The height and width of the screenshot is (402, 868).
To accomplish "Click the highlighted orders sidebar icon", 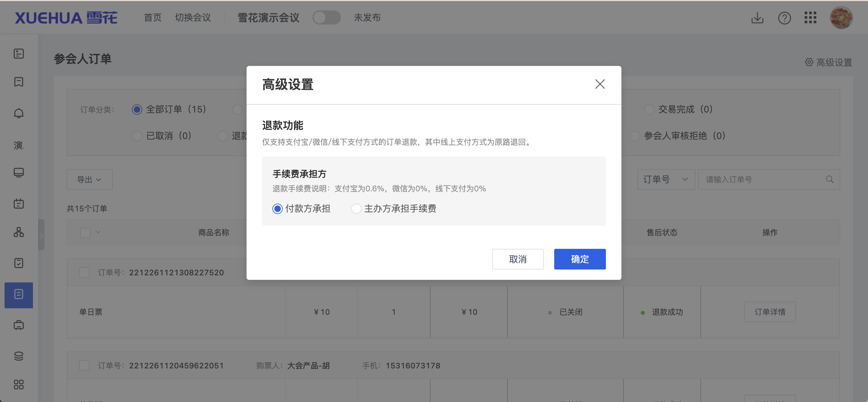I will [18, 295].
